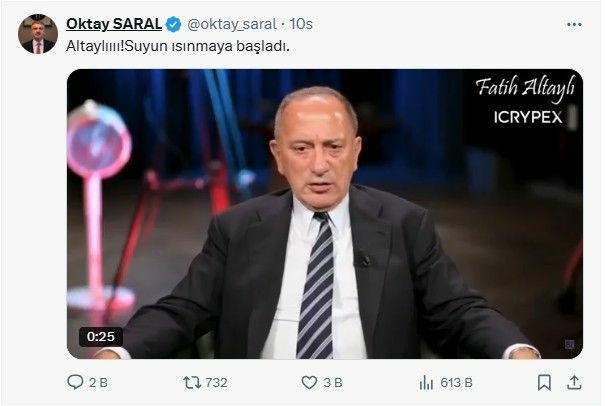Click the retweet arrows icon
Image resolution: width=606 pixels, height=406 pixels.
click(x=192, y=382)
